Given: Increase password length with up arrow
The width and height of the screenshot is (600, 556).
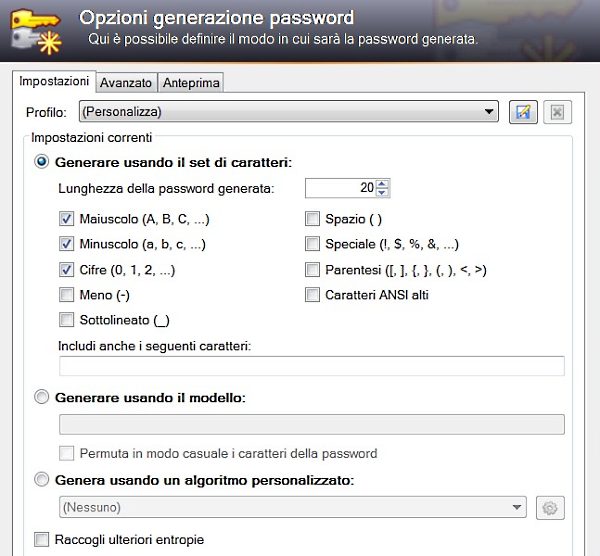Looking at the screenshot, I should pyautogui.click(x=384, y=183).
